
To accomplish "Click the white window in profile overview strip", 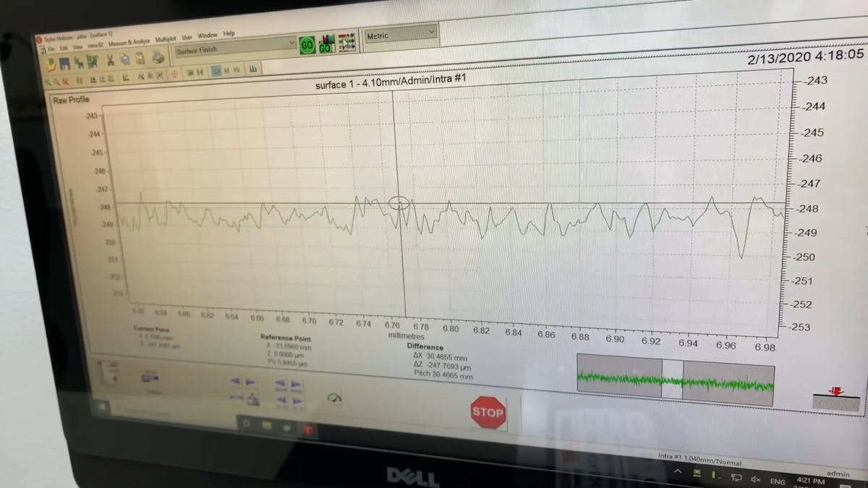I will 672,377.
